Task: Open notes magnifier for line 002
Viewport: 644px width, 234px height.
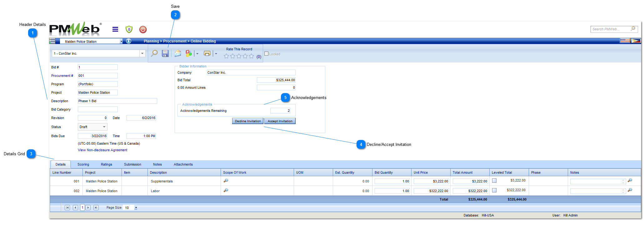Action: 630,190
